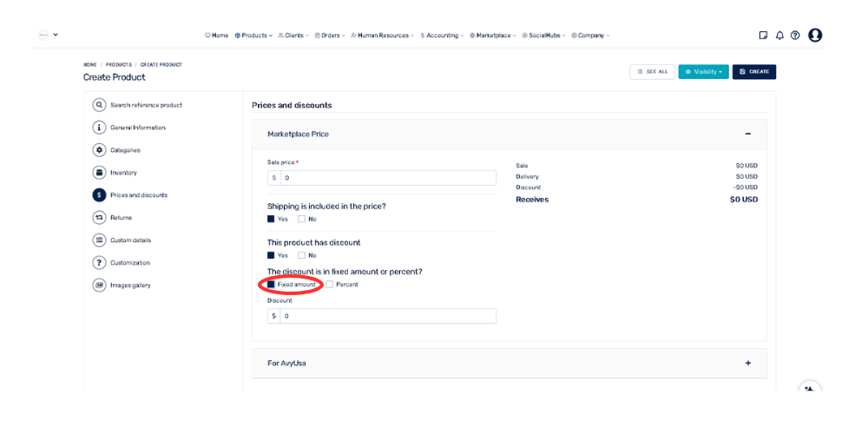Viewport: 868px width, 434px height.
Task: Click the Create button
Action: [753, 72]
